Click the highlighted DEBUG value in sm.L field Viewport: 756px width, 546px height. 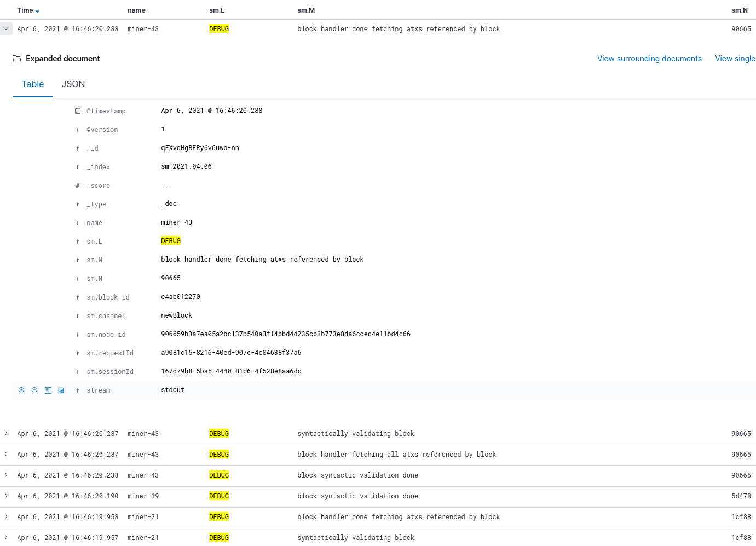[171, 241]
